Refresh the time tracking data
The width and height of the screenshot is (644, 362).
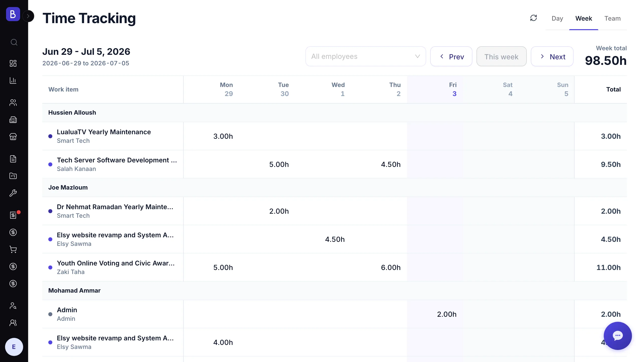[534, 18]
